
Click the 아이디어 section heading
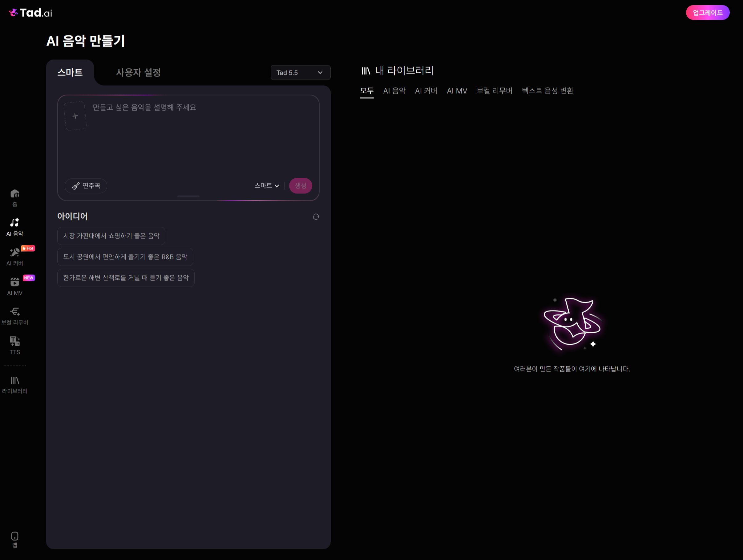pyautogui.click(x=73, y=216)
